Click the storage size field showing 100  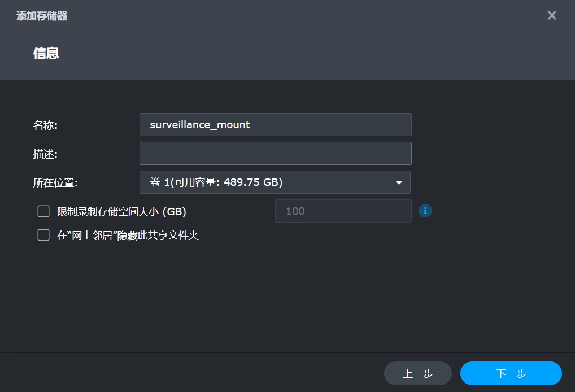click(343, 211)
